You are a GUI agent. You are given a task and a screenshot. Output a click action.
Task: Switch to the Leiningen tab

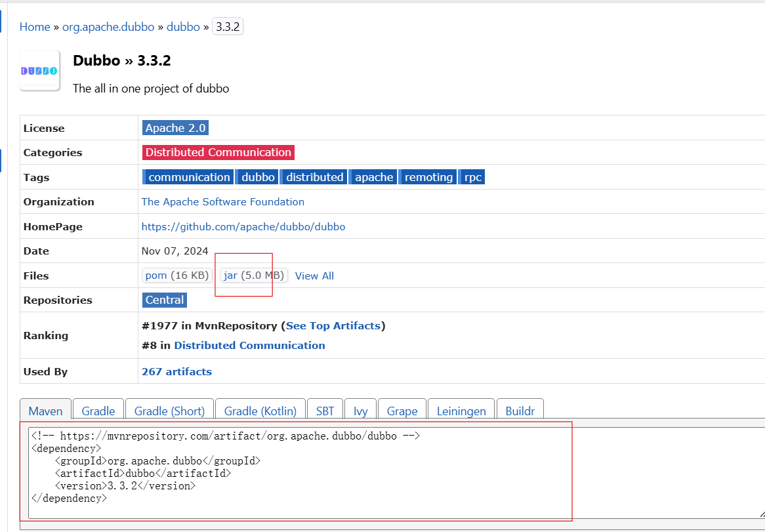tap(461, 411)
